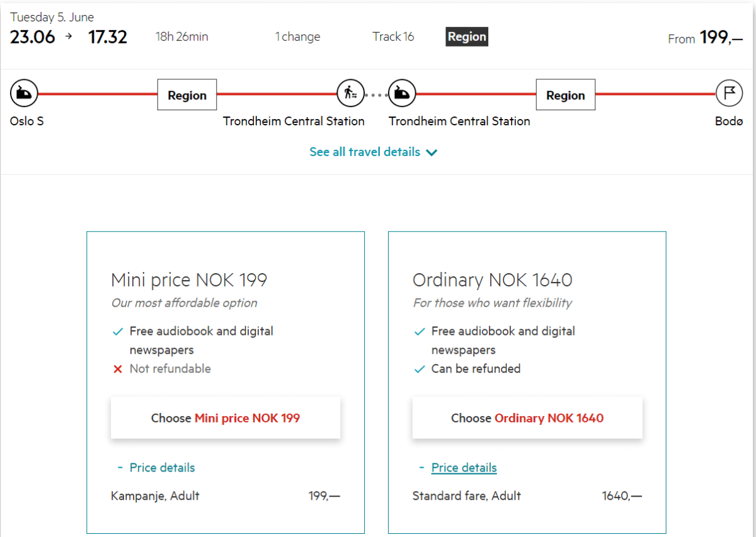Click the checkmark next to Can be refunded
This screenshot has height=537, width=756.
(420, 370)
